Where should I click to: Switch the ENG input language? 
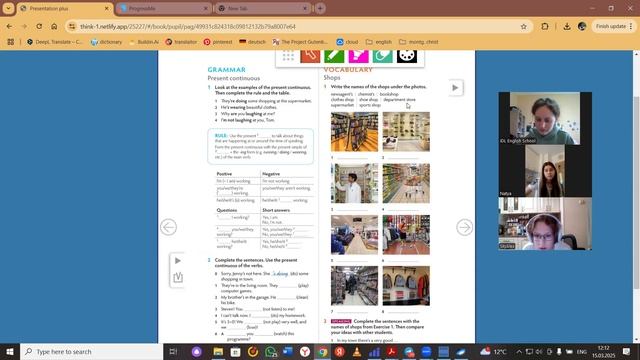[x=582, y=351]
